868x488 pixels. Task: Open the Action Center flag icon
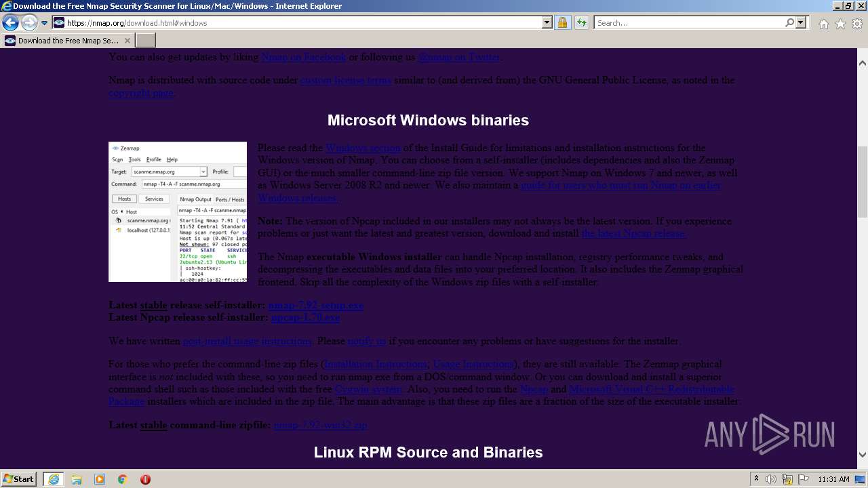point(802,479)
